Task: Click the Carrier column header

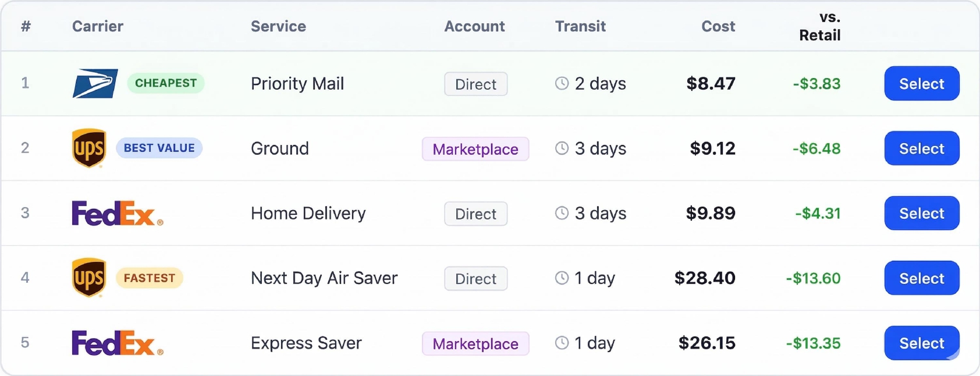Action: tap(98, 26)
